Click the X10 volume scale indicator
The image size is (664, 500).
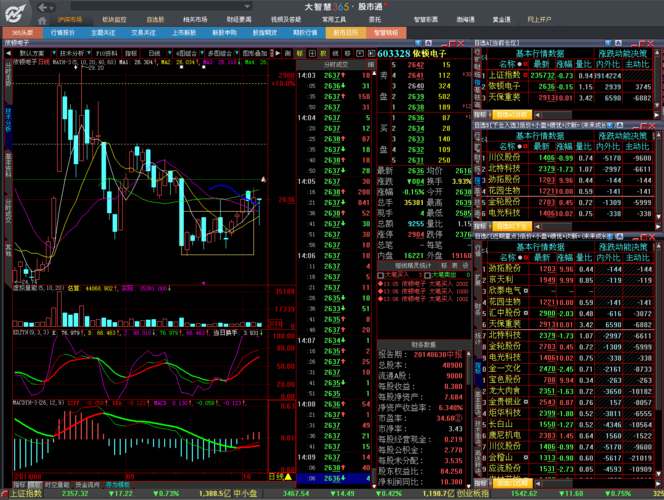[275, 324]
